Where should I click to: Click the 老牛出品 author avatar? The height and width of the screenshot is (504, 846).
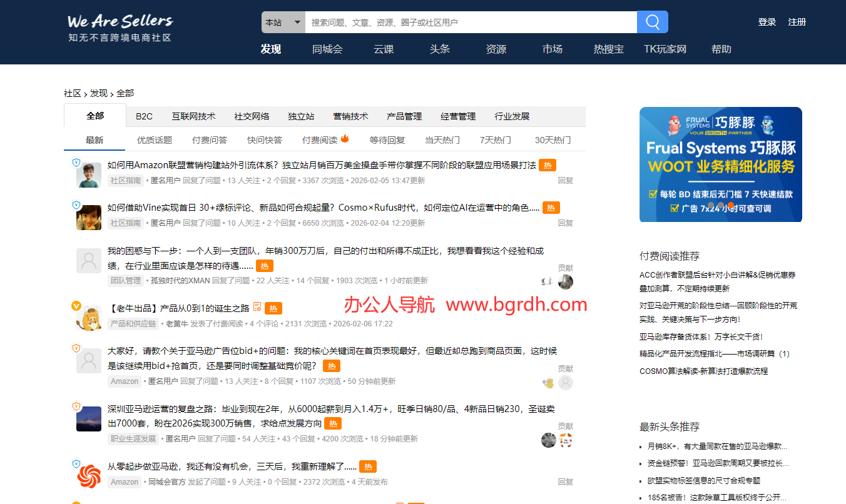pyautogui.click(x=89, y=318)
